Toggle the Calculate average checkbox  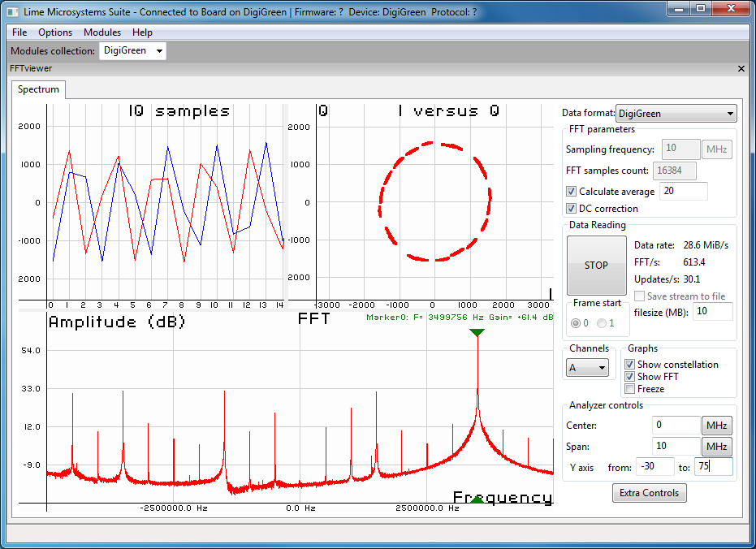point(572,192)
